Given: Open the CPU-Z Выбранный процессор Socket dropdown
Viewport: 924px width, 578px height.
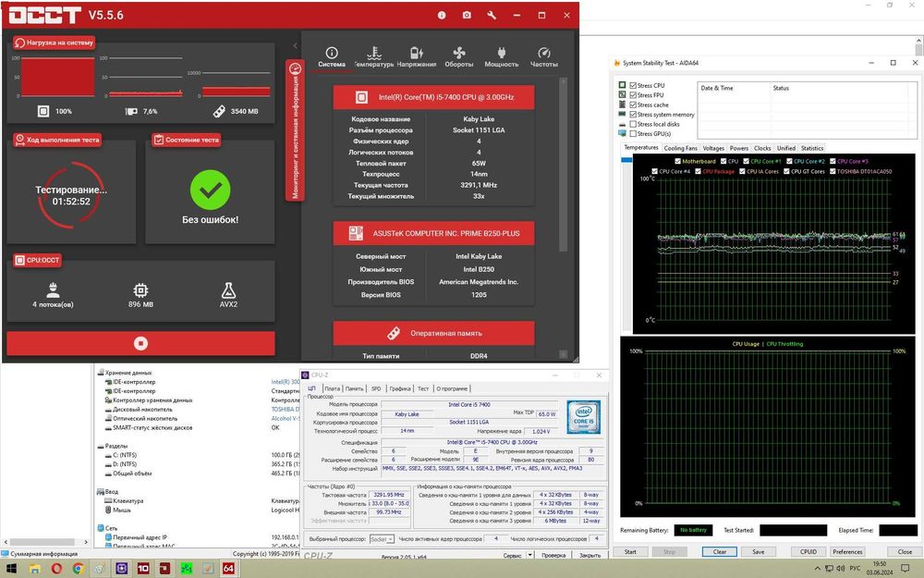Looking at the screenshot, I should coord(382,539).
